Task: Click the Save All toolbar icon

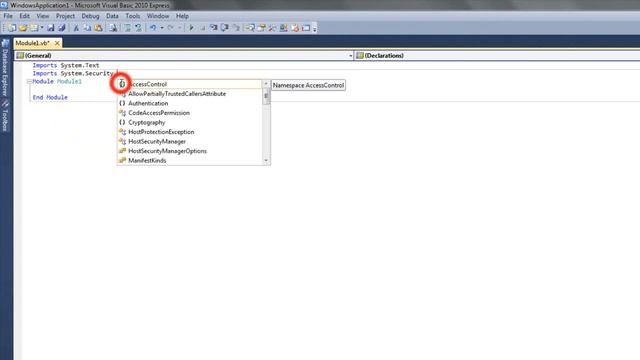Action: (62, 28)
